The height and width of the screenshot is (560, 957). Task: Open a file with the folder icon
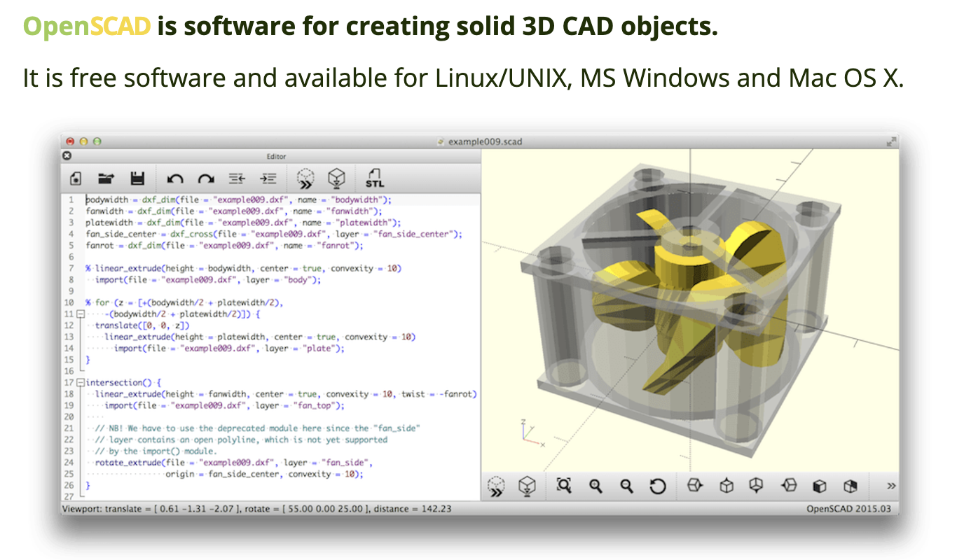pos(106,178)
